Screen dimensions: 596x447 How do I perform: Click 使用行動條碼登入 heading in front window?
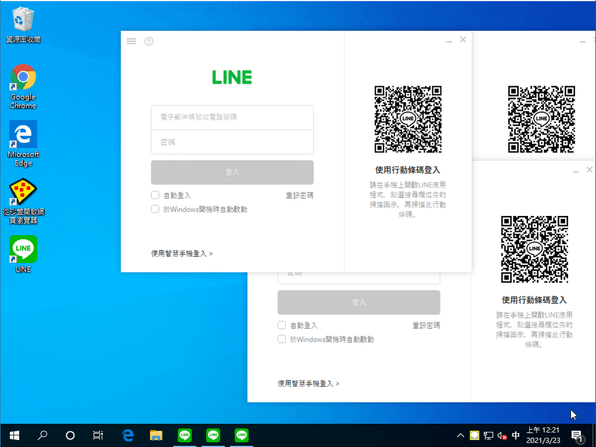(408, 170)
